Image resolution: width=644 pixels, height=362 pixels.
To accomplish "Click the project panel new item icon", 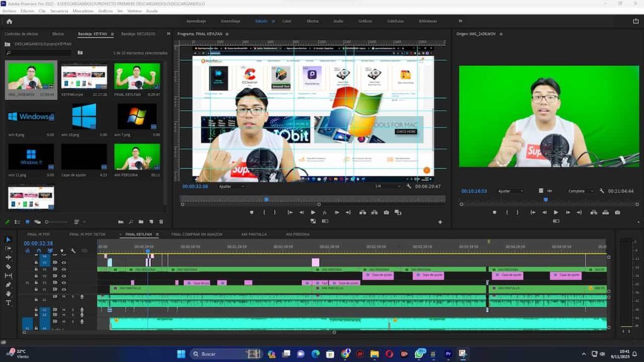I will (x=151, y=222).
